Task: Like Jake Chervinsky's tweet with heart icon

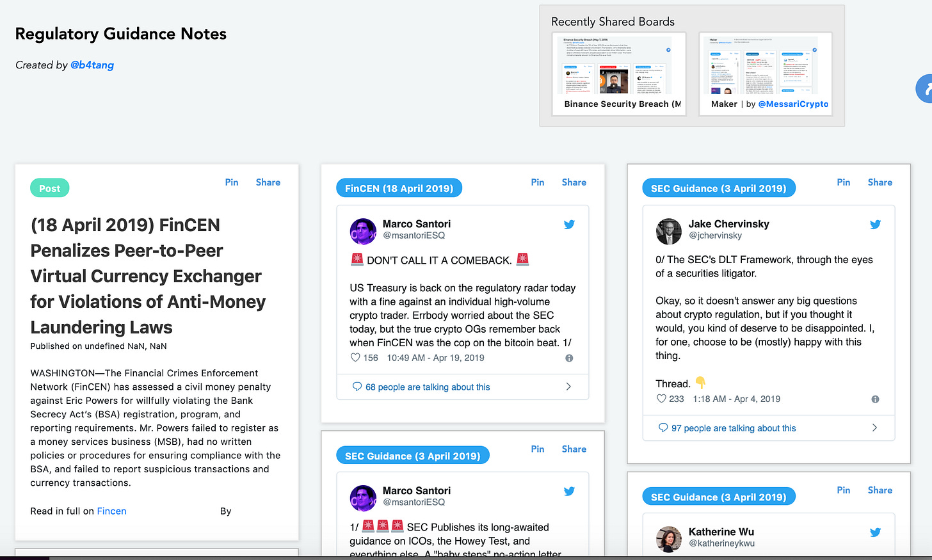Action: [661, 399]
